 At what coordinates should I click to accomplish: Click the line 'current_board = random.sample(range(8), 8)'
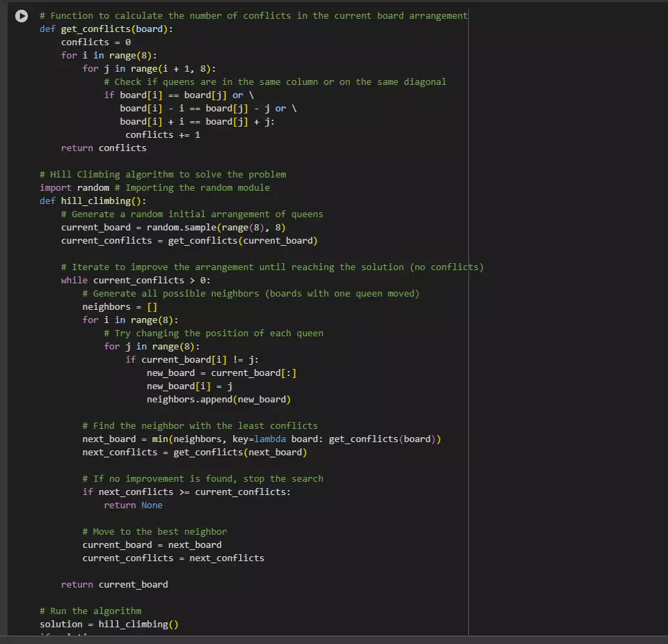click(x=173, y=227)
